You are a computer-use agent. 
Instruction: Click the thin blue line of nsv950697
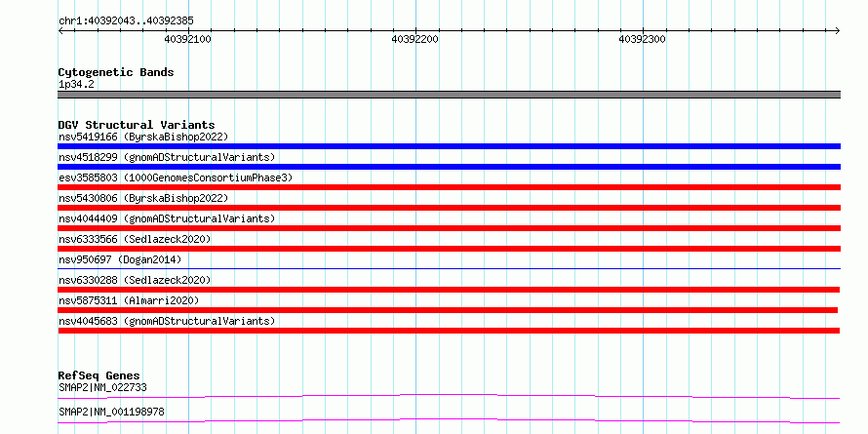pos(449,268)
